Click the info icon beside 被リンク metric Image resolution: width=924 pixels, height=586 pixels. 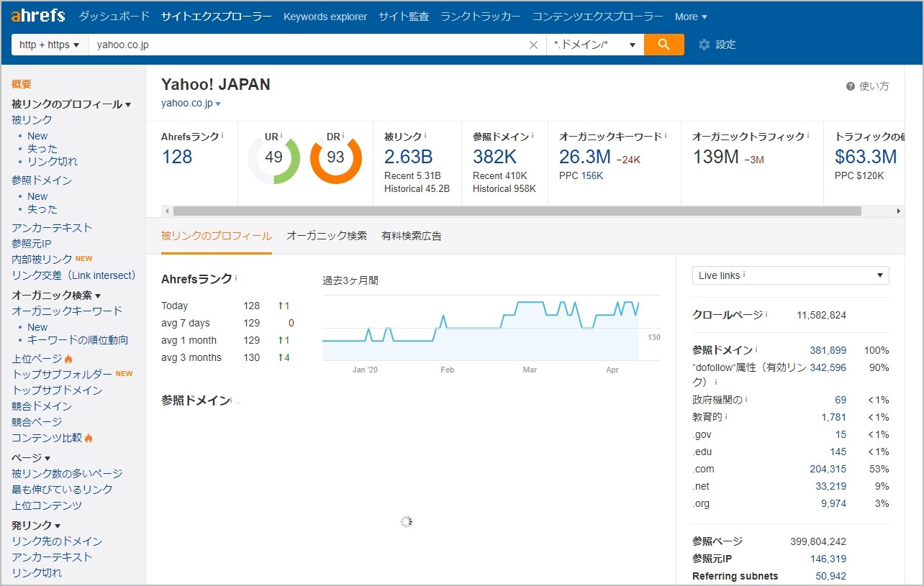[x=425, y=135]
